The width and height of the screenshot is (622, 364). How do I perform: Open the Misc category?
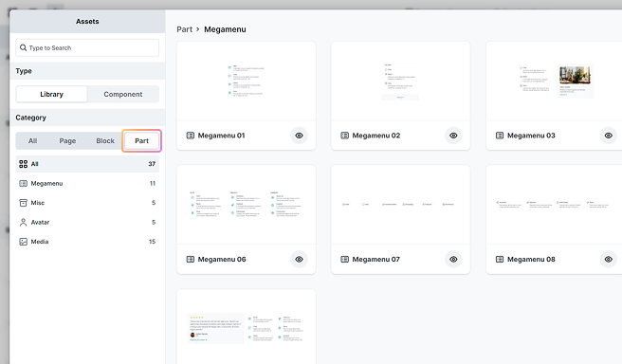tap(87, 203)
